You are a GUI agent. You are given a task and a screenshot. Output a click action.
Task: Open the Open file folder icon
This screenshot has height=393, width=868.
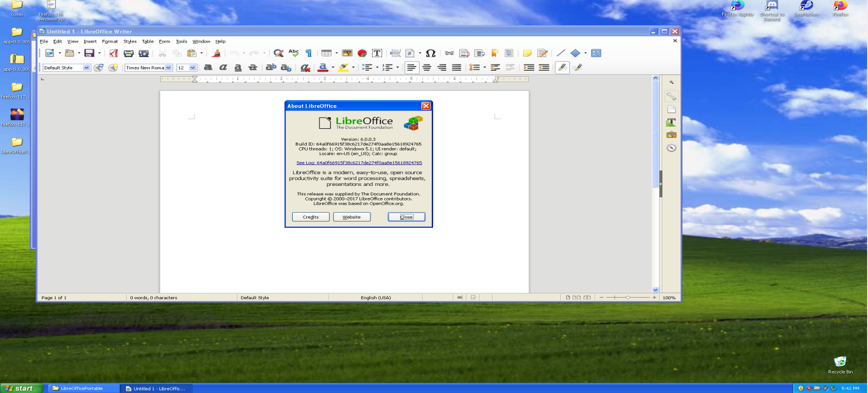(x=69, y=53)
